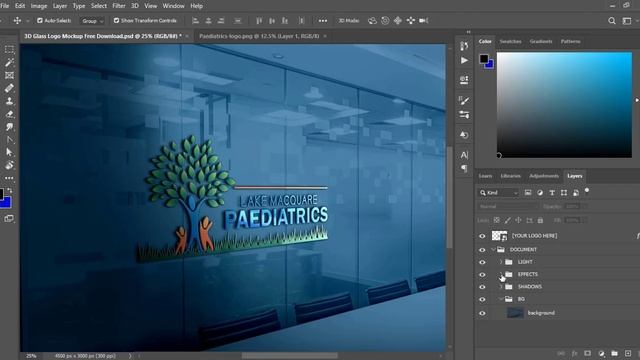
Task: Choose the 3D orbit camera mode
Action: [372, 20]
